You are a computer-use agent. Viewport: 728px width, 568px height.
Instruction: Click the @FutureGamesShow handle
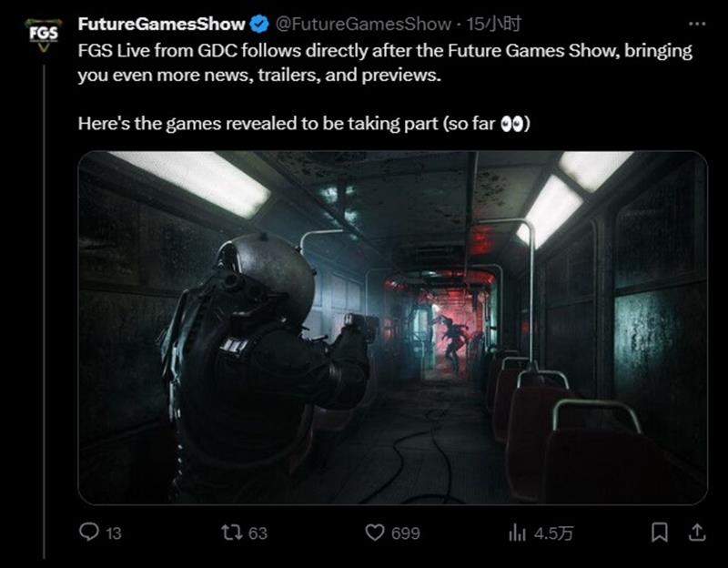(x=363, y=23)
